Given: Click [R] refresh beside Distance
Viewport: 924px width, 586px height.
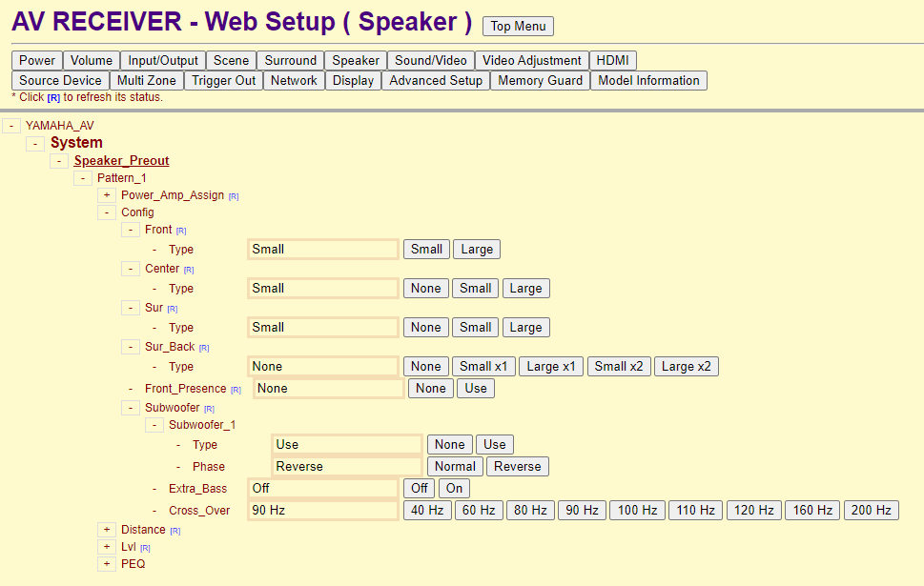Looking at the screenshot, I should (175, 532).
